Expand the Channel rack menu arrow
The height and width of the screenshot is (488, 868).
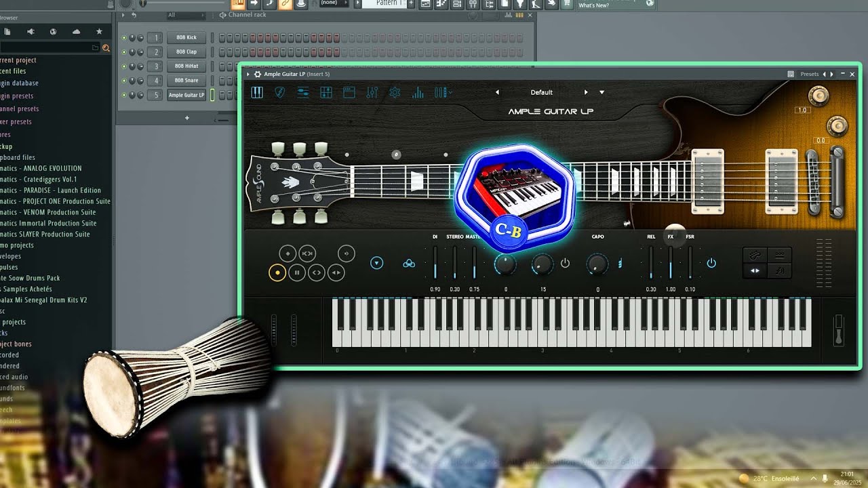[x=123, y=15]
